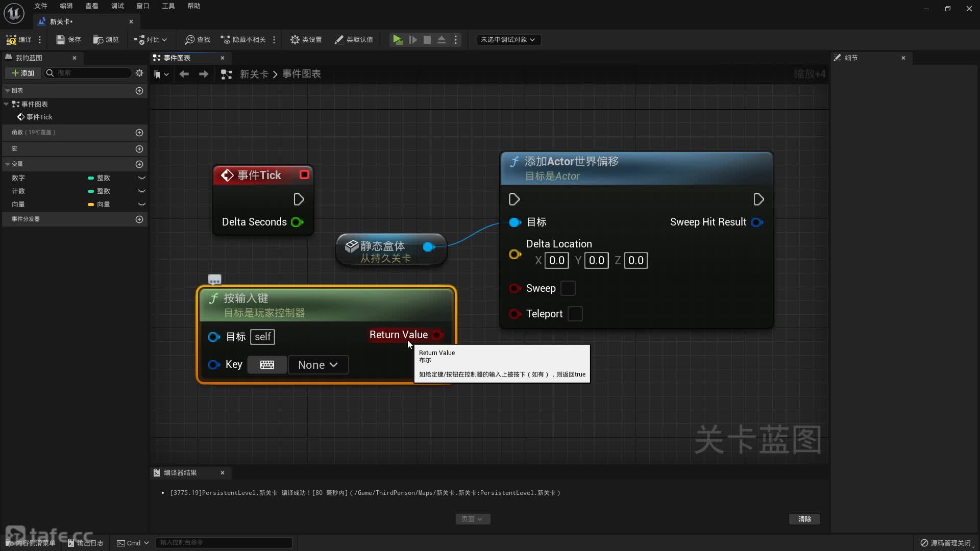The image size is (980, 551).
Task: Open hide-unrelated options three-dot menu
Action: pos(274,39)
